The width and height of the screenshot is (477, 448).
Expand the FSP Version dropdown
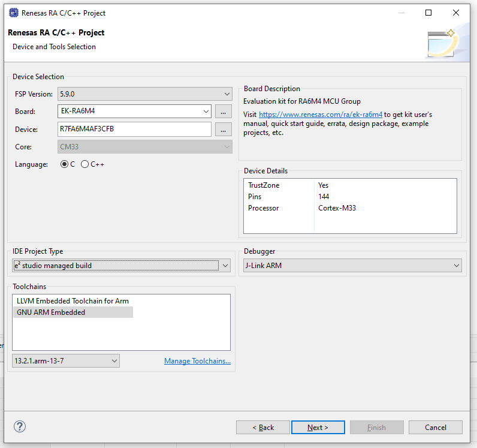(145, 94)
